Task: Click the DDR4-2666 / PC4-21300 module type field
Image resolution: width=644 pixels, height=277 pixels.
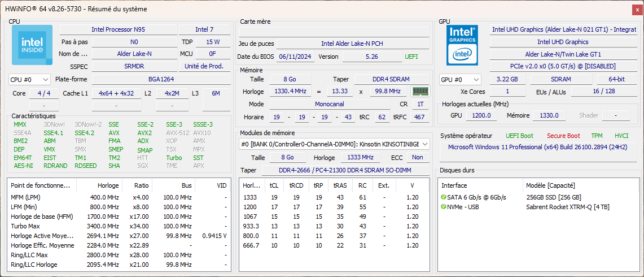Action: click(x=345, y=170)
